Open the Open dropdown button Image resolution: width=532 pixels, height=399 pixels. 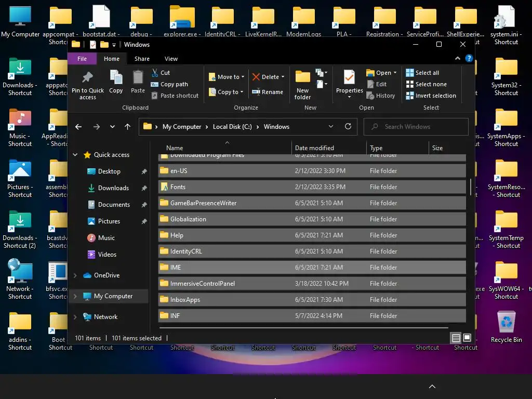click(381, 73)
